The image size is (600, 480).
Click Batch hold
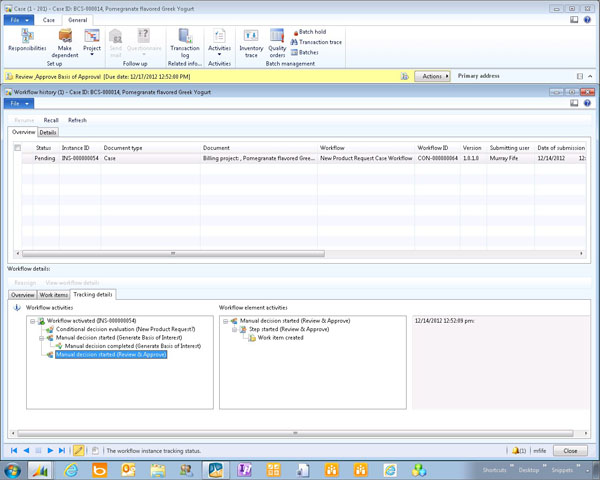click(310, 32)
